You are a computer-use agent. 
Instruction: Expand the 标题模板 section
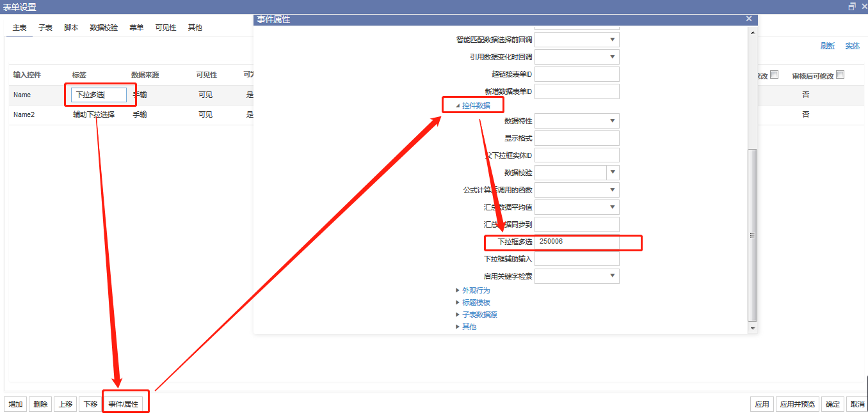click(x=476, y=302)
